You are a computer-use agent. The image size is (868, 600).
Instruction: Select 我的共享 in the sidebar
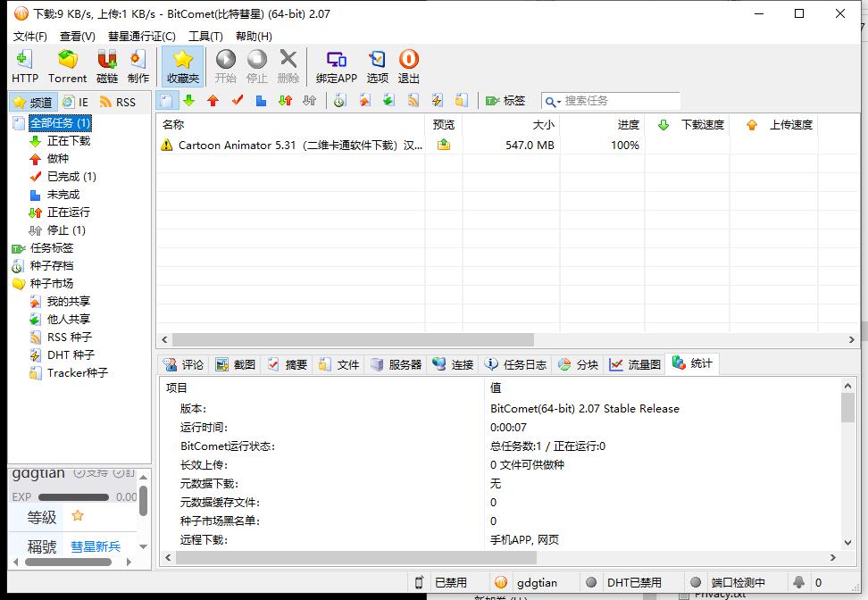tap(68, 301)
